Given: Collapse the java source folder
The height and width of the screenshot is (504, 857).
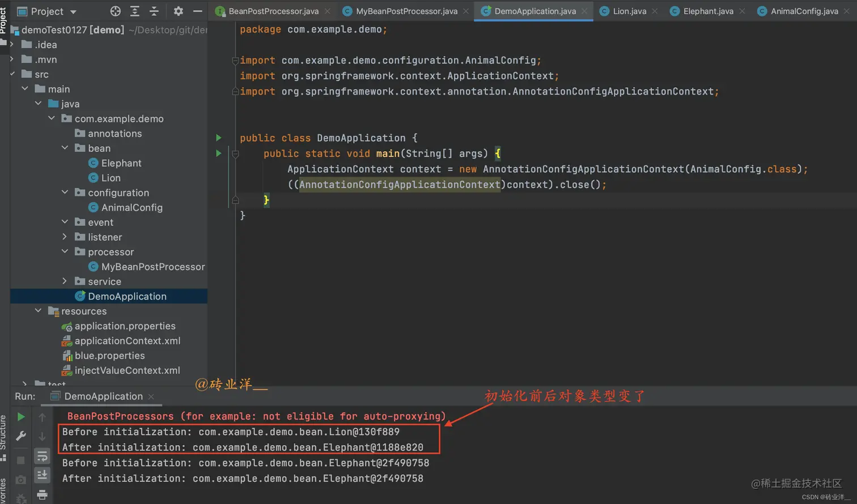Looking at the screenshot, I should 38,104.
